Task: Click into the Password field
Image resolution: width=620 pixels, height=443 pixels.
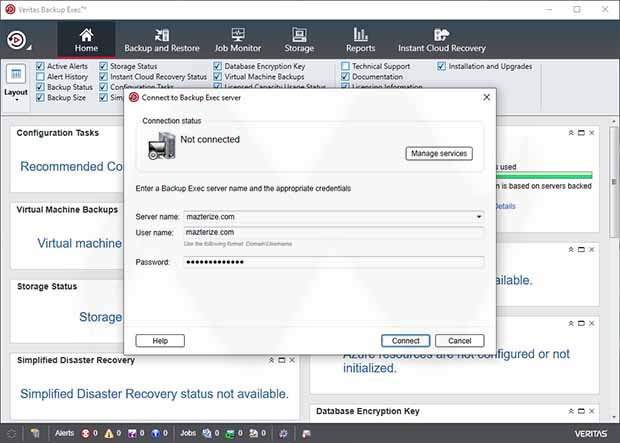Action: (x=334, y=262)
